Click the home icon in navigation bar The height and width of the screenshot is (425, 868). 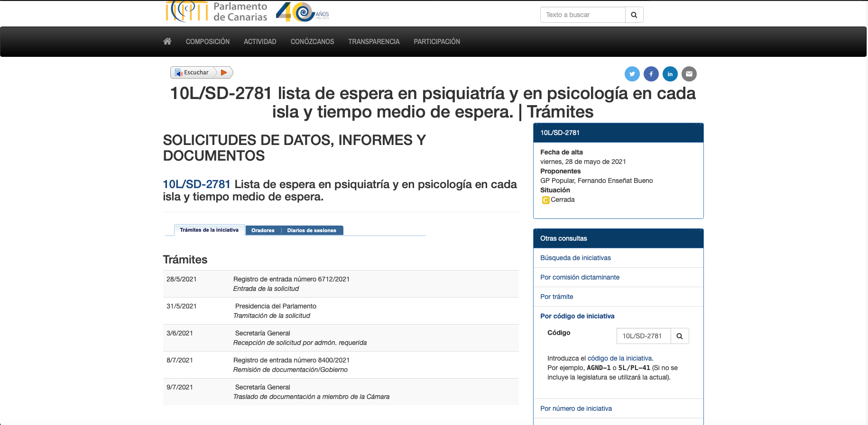coord(167,41)
